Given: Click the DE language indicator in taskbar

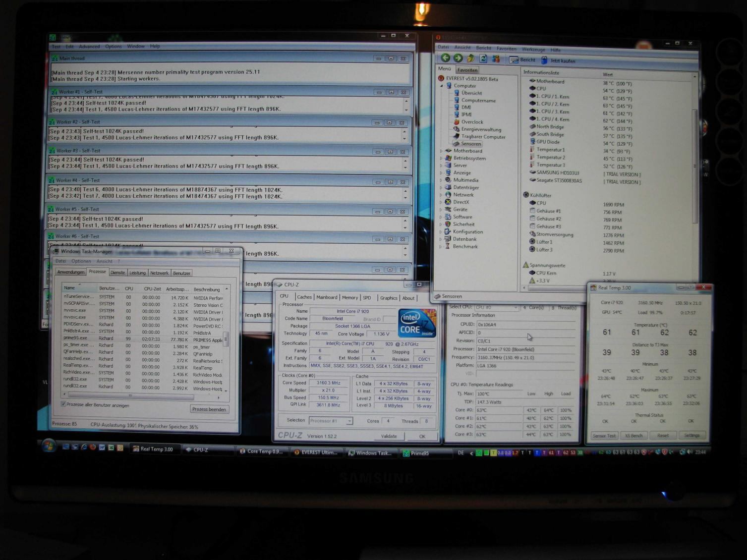Looking at the screenshot, I should coord(460,453).
